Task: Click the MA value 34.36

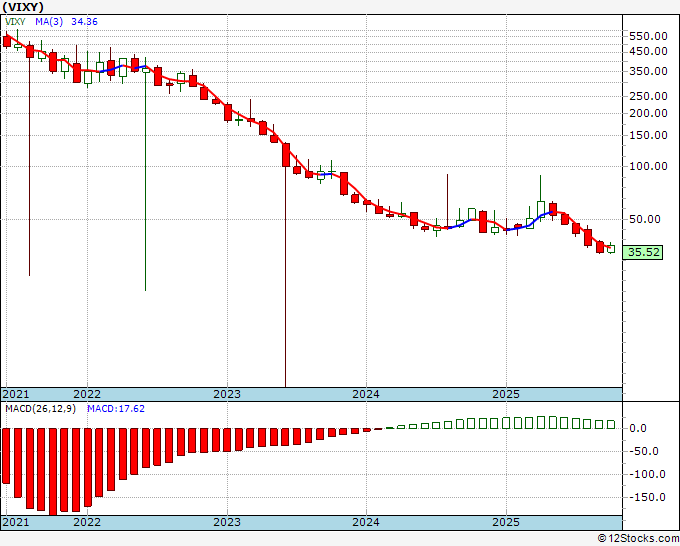Action: click(84, 21)
